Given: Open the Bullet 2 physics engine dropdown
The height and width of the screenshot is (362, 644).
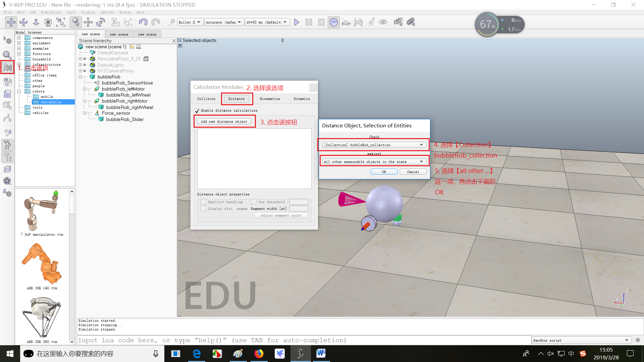Looking at the screenshot, I should pos(190,22).
